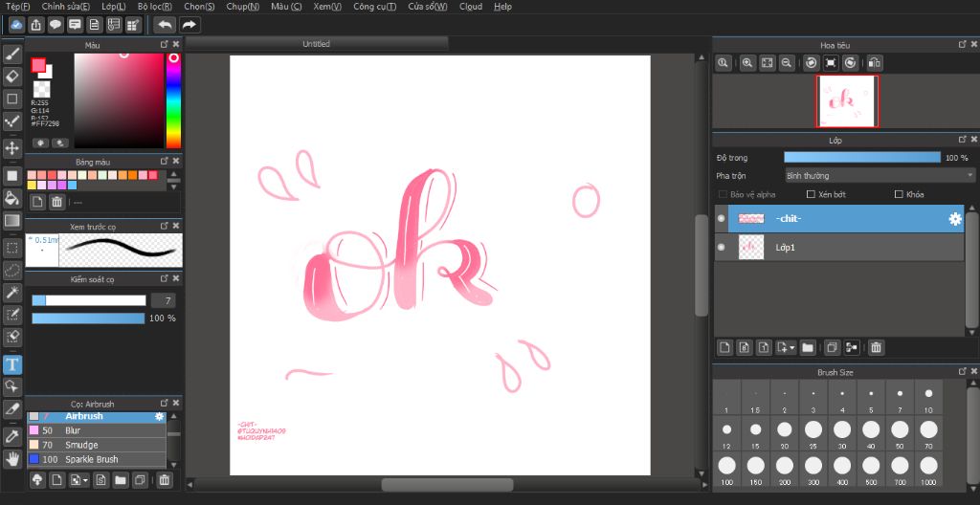
Task: Select the Magic Wand tool
Action: 11,292
